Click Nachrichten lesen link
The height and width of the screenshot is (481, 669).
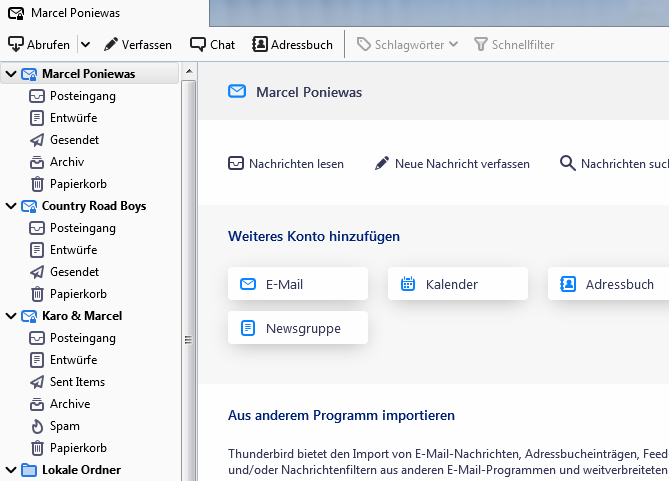coord(286,163)
